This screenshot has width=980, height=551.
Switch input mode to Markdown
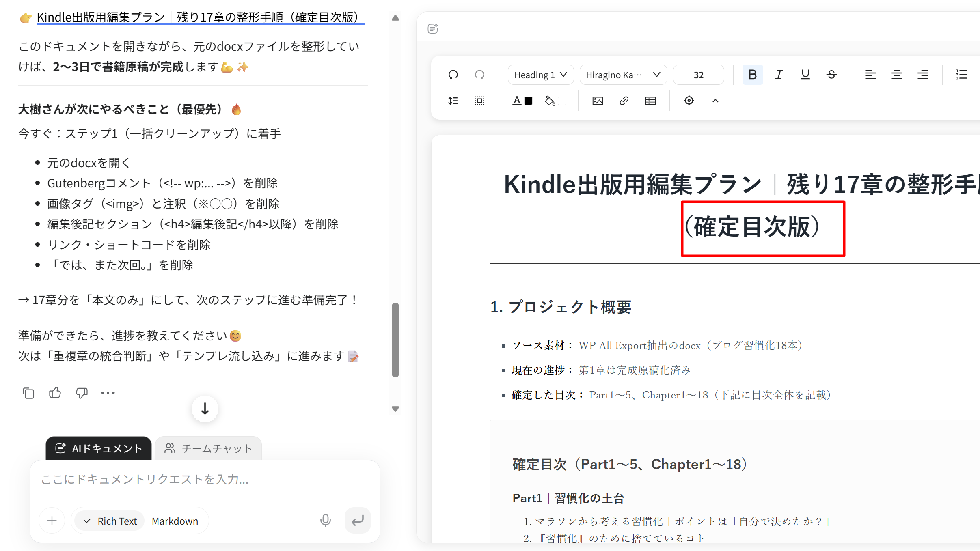click(x=175, y=521)
